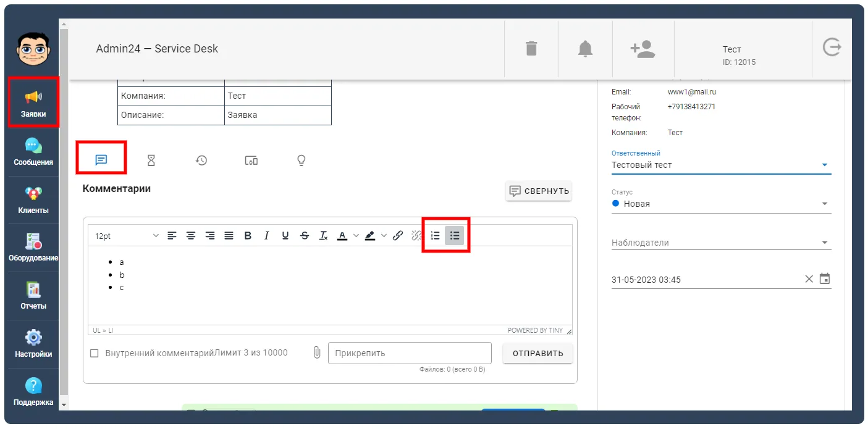Open the Статус dropdown showing Новая
The image size is (868, 429).
(721, 204)
